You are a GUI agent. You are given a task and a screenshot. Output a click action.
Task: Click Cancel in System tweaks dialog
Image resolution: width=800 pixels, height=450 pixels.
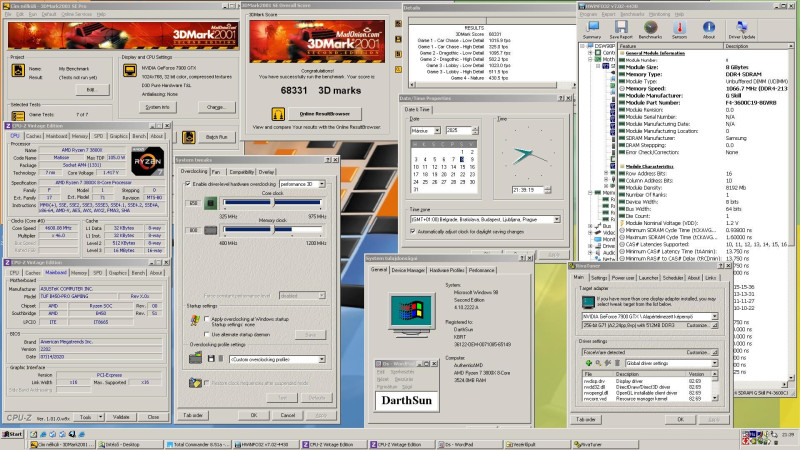coord(288,415)
